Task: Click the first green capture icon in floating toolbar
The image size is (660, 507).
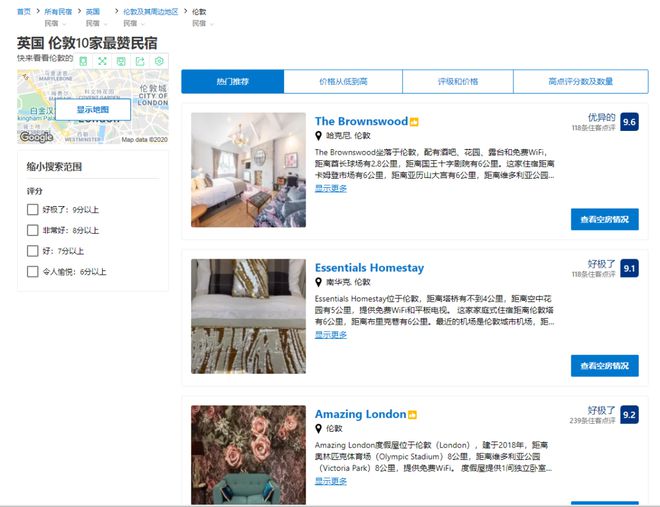Action: tap(83, 61)
